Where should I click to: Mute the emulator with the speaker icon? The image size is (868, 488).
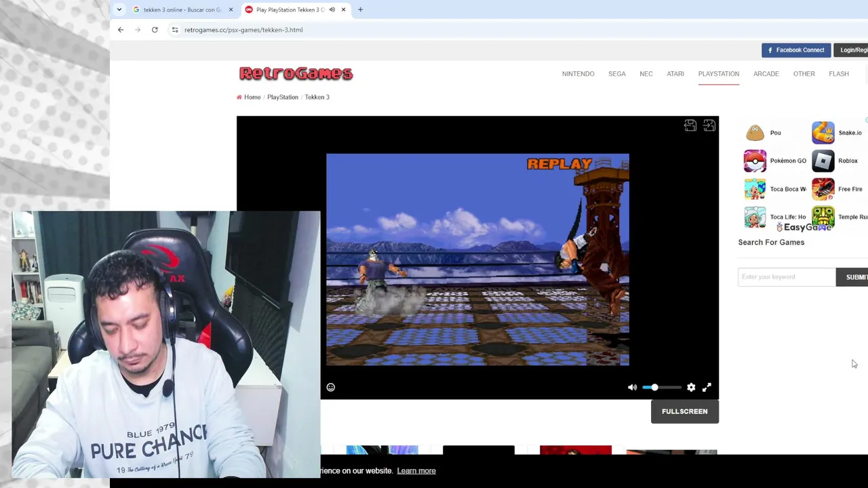point(632,387)
